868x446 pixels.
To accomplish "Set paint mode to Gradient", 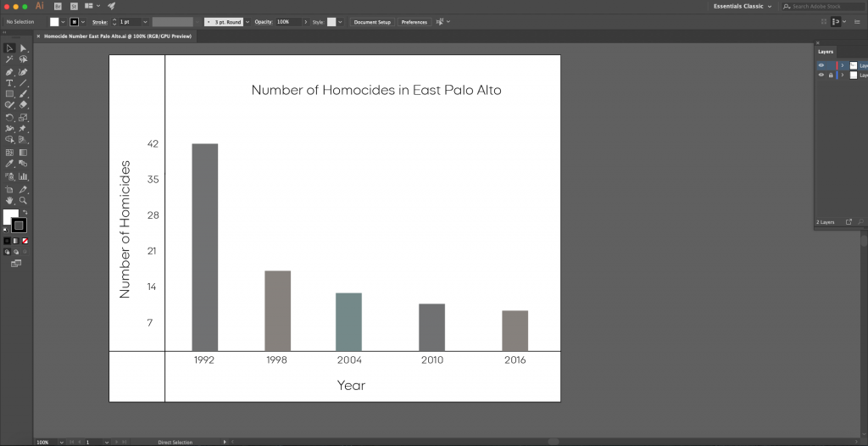I will 16,241.
